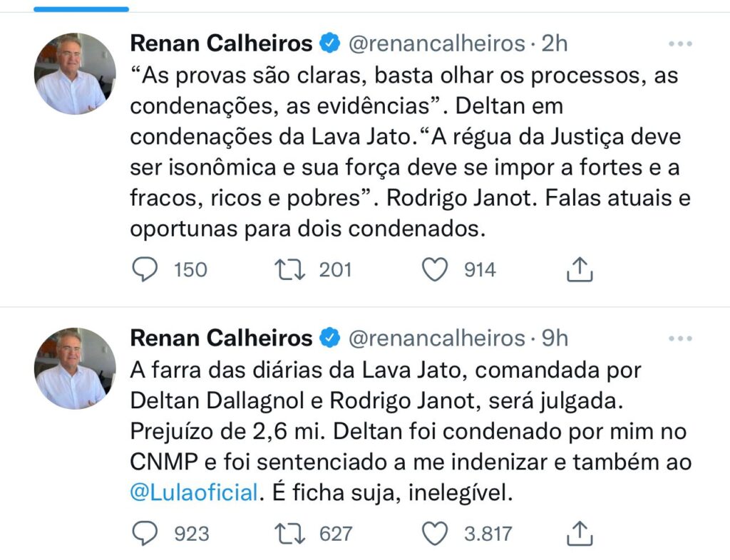Share the first Renan Calheiros tweet
730x560 pixels.
[x=580, y=269]
